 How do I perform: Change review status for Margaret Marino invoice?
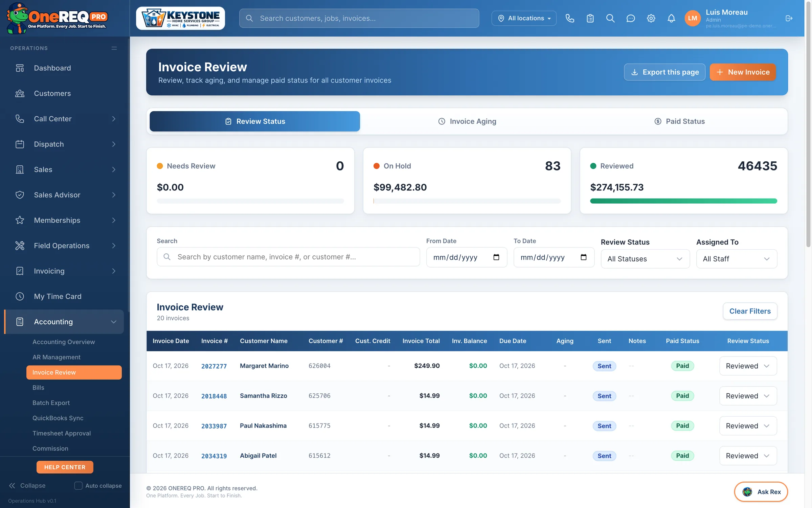(748, 366)
